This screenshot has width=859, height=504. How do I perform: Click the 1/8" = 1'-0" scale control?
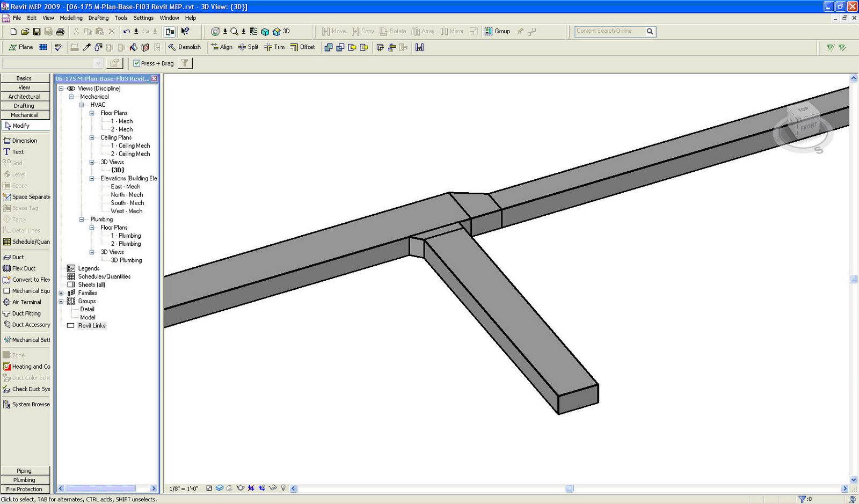[183, 488]
